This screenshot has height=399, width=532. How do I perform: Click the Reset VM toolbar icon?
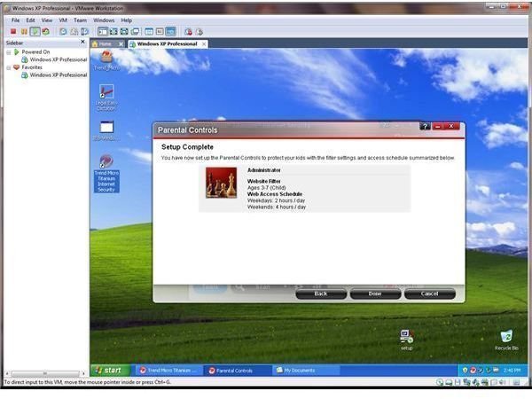tap(46, 32)
